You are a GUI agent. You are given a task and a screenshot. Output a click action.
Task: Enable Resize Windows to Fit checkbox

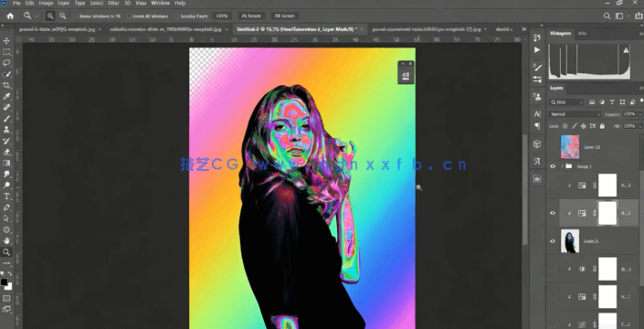76,16
